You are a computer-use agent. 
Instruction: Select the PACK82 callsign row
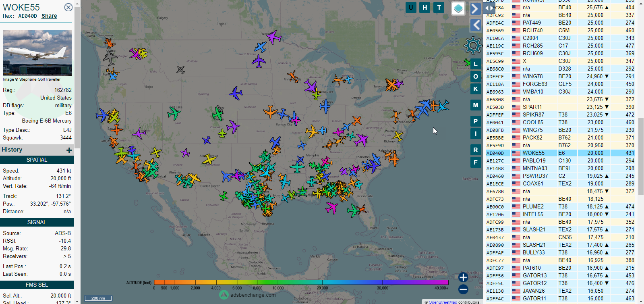560,138
